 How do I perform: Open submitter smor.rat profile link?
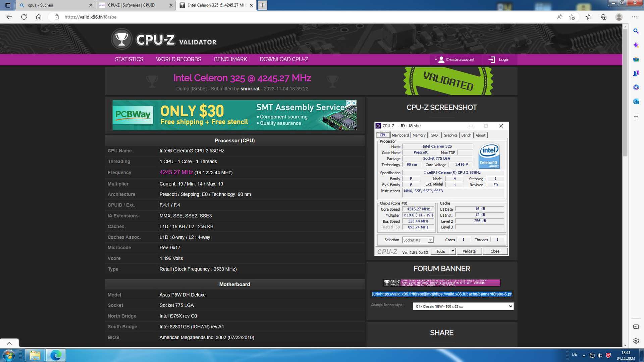point(250,89)
